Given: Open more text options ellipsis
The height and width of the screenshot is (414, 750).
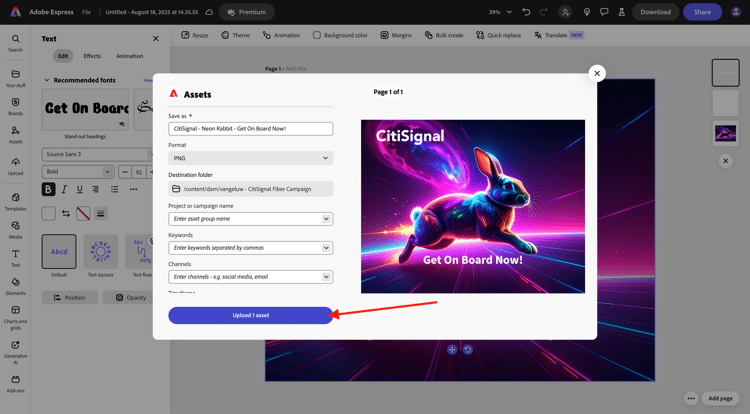Looking at the screenshot, I should coord(133,189).
